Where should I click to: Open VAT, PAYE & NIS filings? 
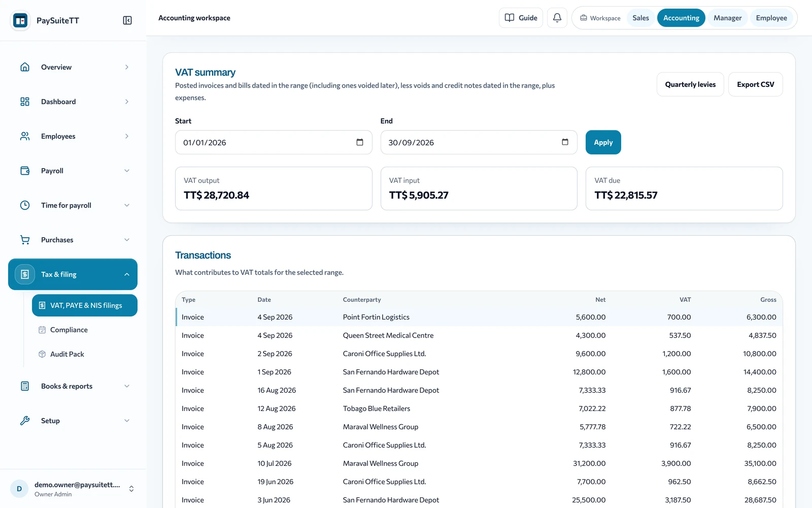click(x=85, y=305)
